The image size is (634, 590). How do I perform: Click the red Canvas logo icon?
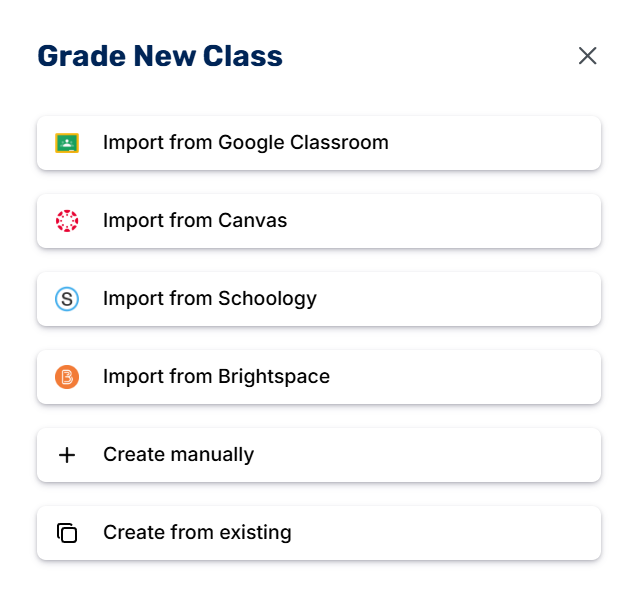coord(67,221)
